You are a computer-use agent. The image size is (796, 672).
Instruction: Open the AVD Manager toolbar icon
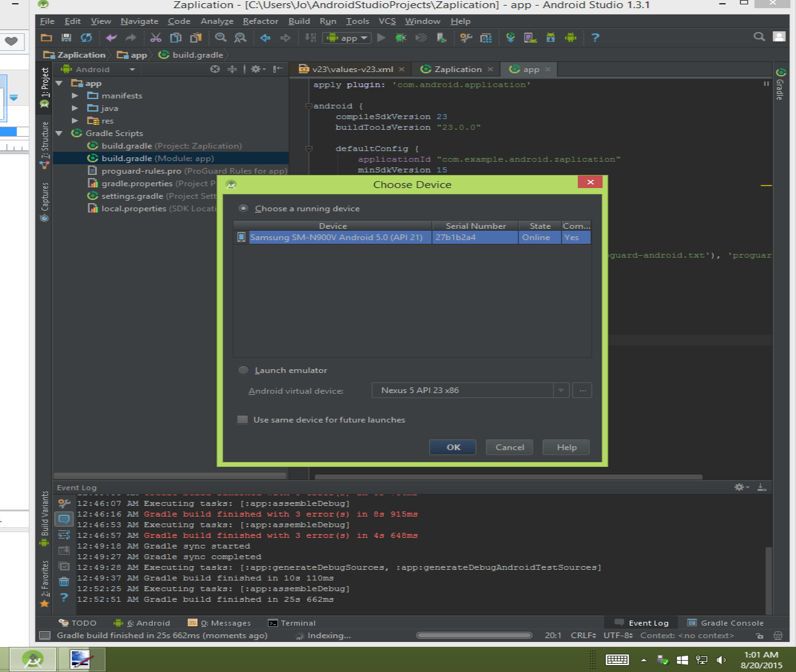point(530,38)
